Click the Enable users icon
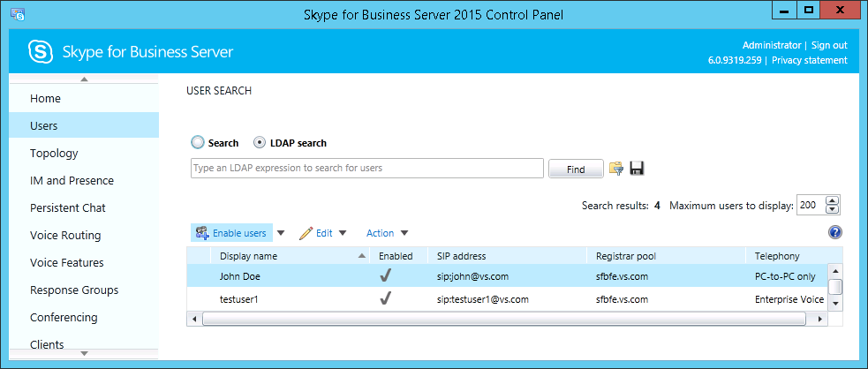This screenshot has width=868, height=369. (202, 233)
